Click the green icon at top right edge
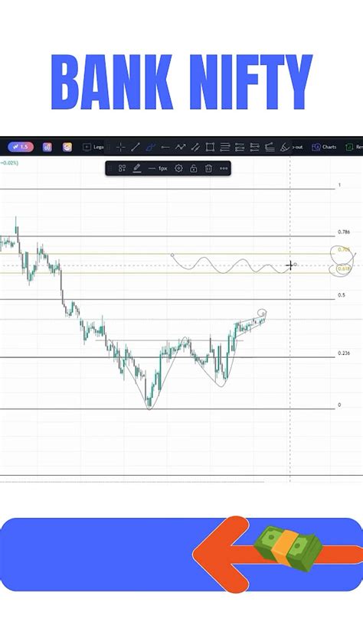 coord(349,147)
